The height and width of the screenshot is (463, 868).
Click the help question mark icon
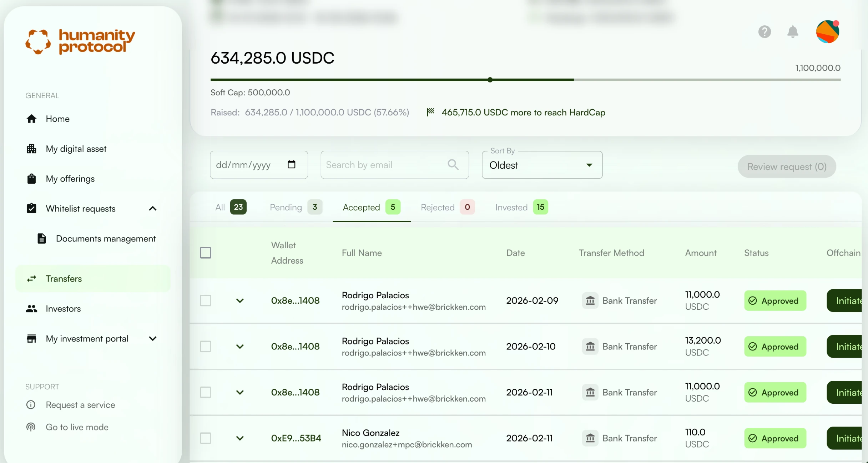764,32
